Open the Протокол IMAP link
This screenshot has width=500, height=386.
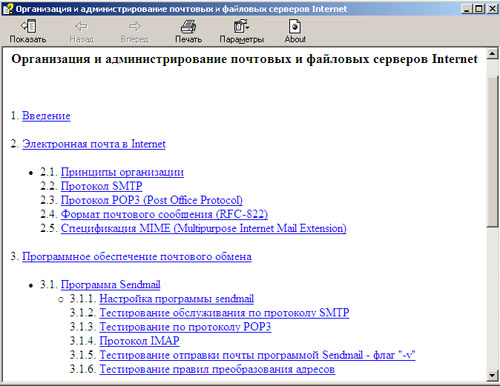click(x=139, y=341)
